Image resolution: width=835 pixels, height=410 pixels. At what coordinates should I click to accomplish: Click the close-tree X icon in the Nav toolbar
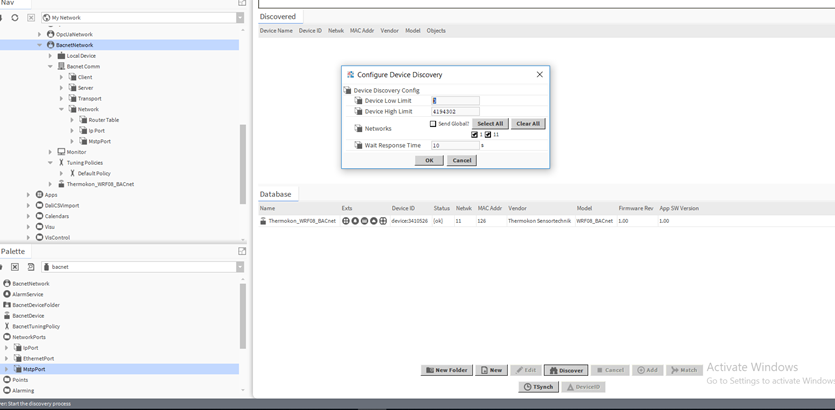[x=31, y=18]
